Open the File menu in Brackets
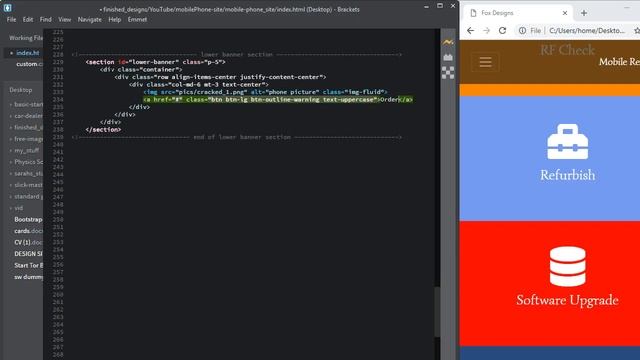This screenshot has height=360, width=640. tap(11, 19)
